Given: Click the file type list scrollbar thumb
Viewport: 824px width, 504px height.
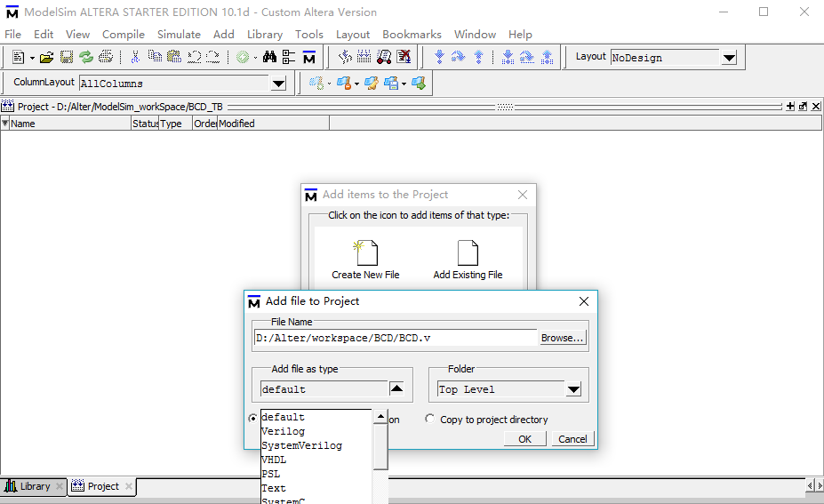Looking at the screenshot, I should [x=380, y=446].
